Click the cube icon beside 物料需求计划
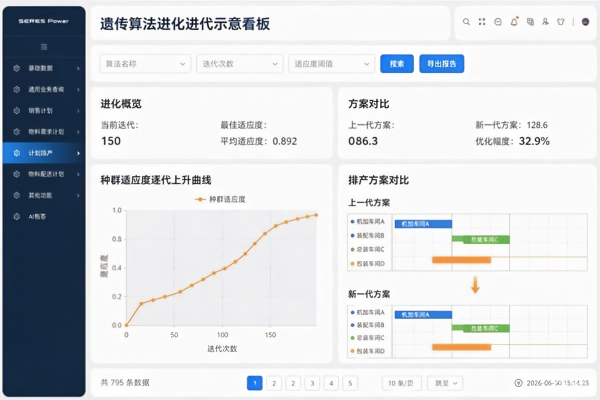The width and height of the screenshot is (600, 400). click(16, 132)
